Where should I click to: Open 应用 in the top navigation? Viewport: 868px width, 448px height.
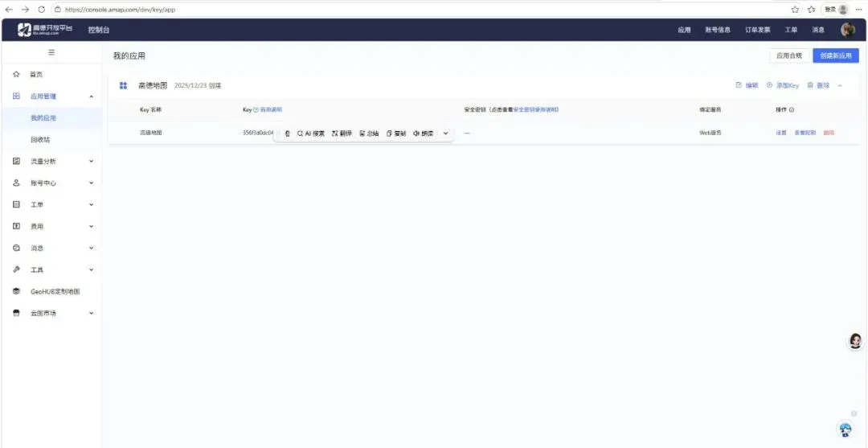[684, 30]
